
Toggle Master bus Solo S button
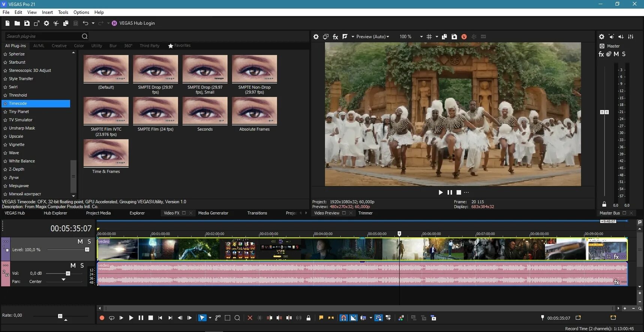point(624,54)
